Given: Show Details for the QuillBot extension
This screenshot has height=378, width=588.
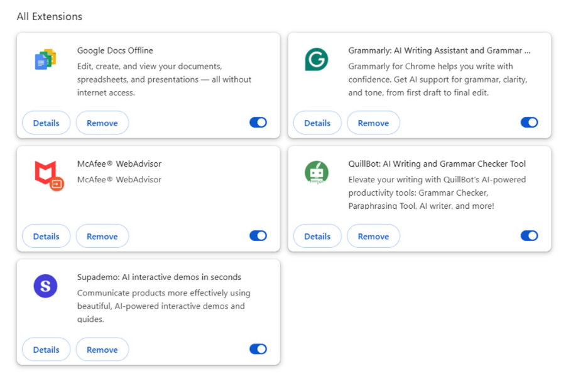Looking at the screenshot, I should 317,236.
